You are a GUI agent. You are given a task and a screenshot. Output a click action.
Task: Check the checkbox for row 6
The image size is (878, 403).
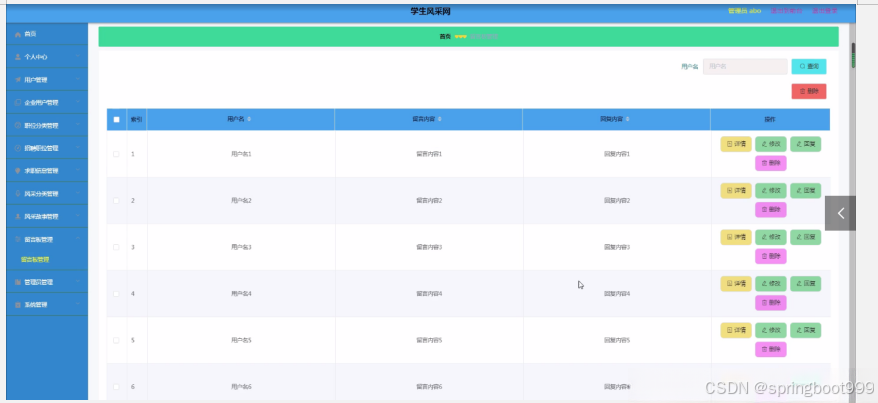(x=116, y=386)
